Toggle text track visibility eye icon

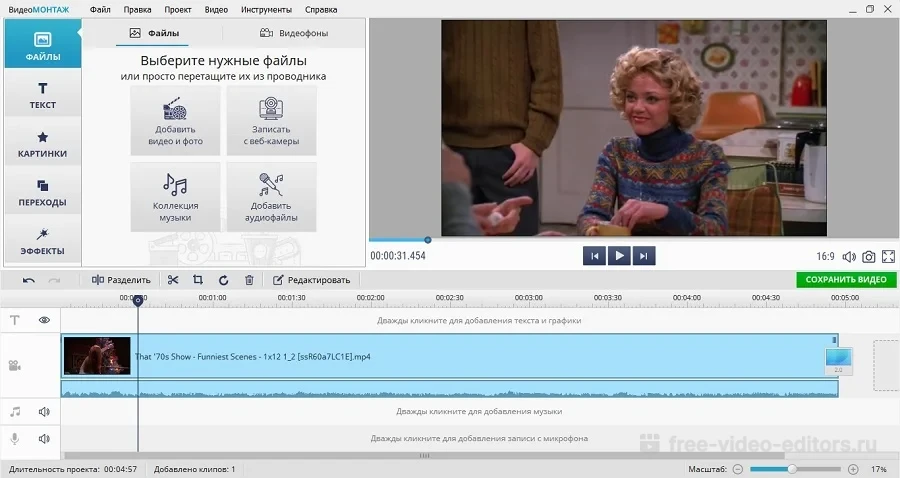[44, 321]
